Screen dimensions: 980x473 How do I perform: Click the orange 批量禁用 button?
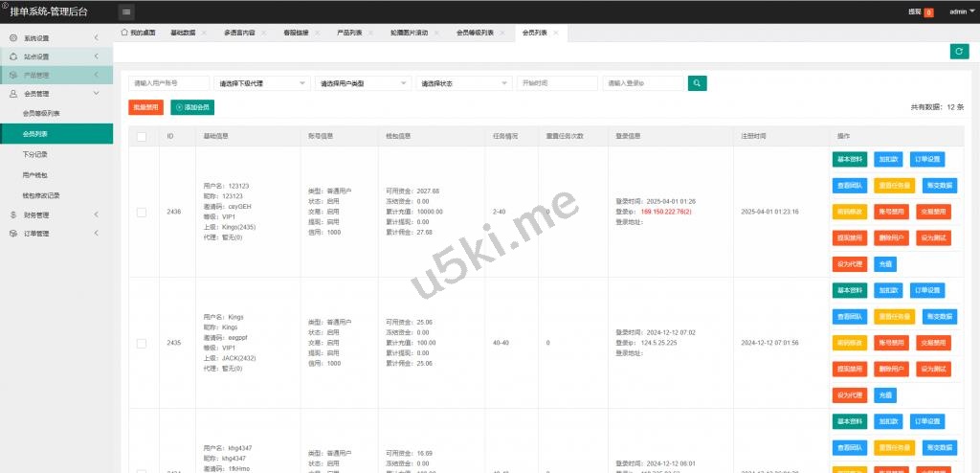[x=145, y=107]
